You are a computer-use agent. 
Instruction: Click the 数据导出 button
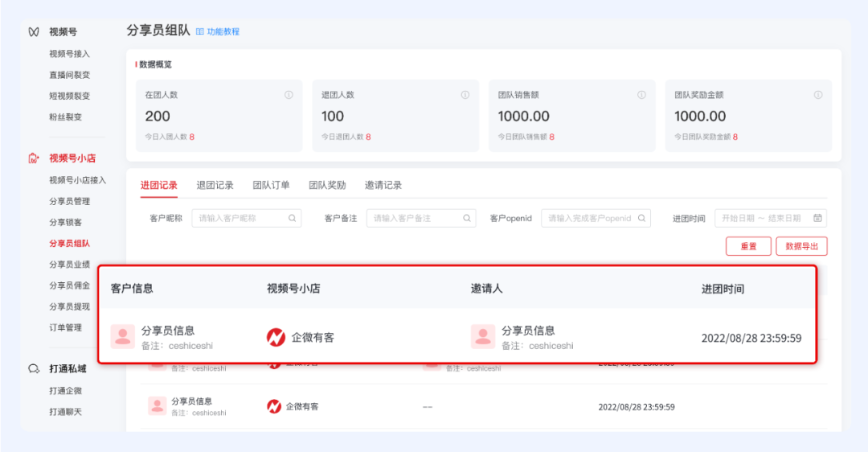click(x=801, y=246)
